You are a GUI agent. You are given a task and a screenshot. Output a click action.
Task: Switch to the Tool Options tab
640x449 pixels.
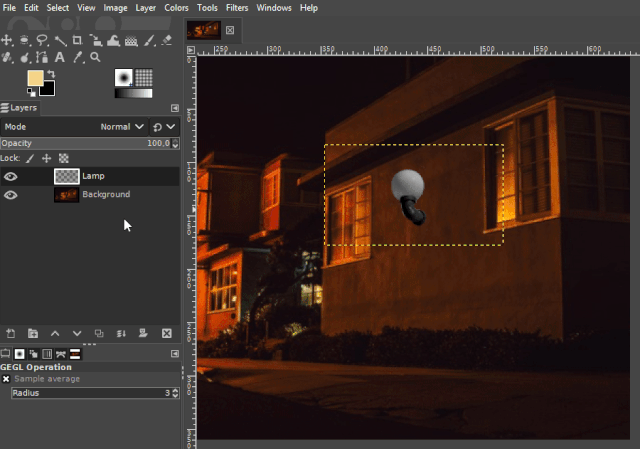6,353
